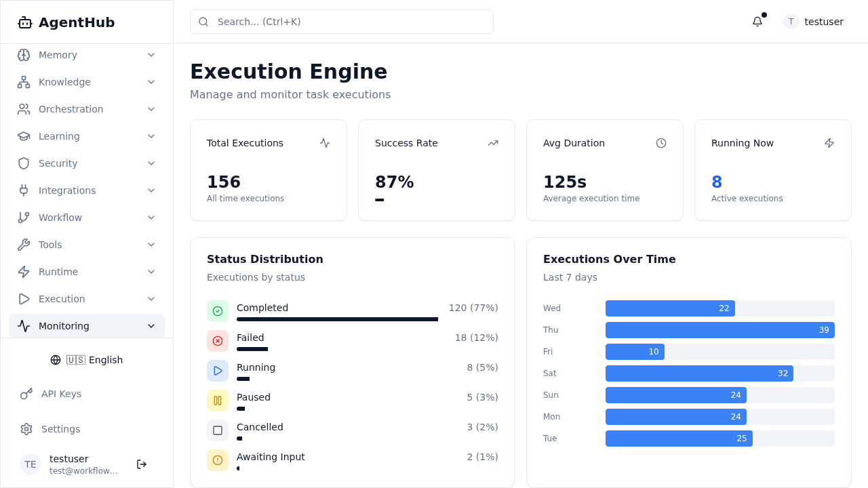Click the Monitoring activity icon
Image resolution: width=868 pixels, height=488 pixels.
tap(24, 326)
